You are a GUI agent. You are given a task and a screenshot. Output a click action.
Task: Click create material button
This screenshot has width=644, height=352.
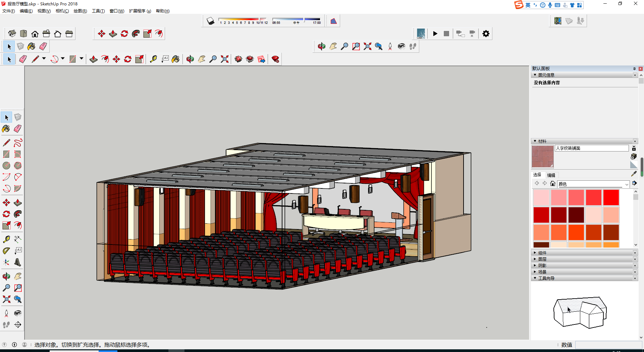coord(634,157)
